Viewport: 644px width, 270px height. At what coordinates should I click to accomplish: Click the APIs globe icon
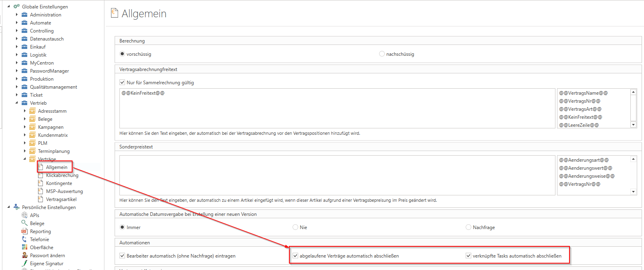coord(24,215)
